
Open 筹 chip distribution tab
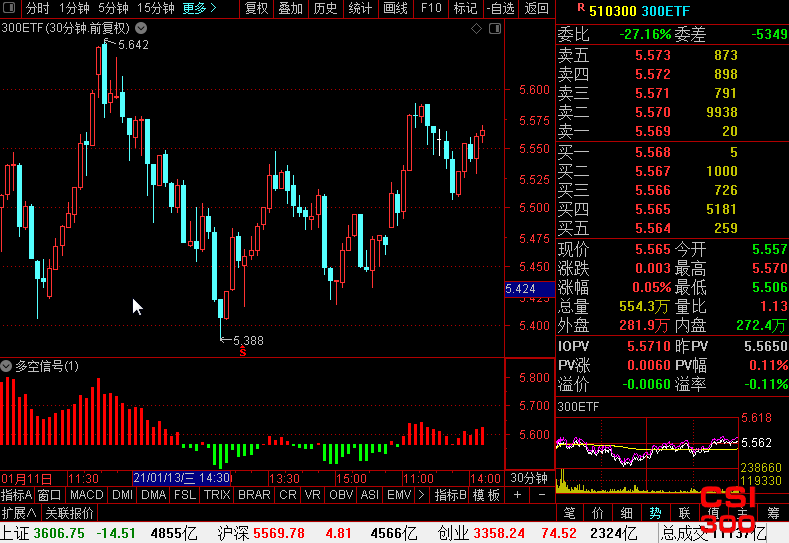773,513
